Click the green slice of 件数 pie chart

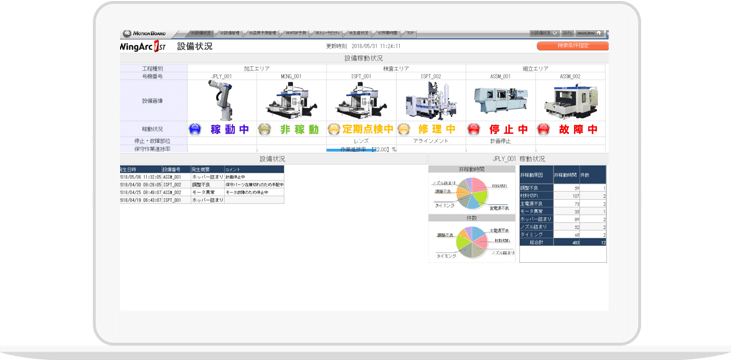pos(464,241)
